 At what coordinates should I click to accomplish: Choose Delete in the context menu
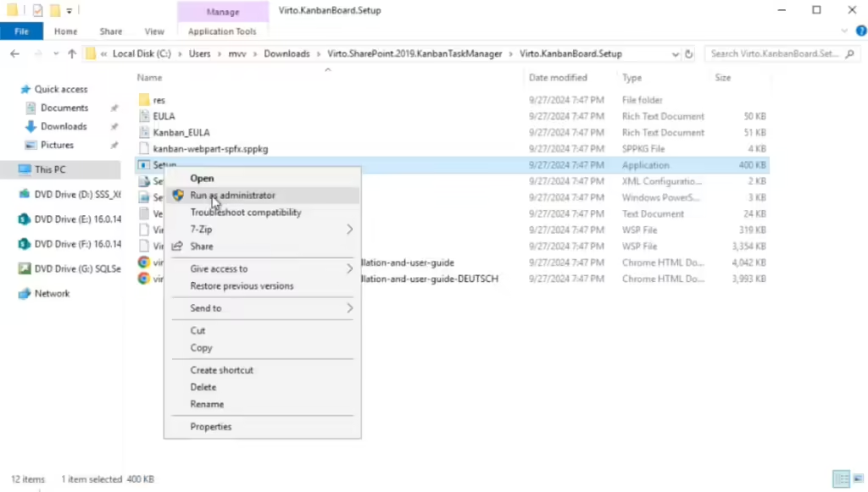click(x=203, y=387)
